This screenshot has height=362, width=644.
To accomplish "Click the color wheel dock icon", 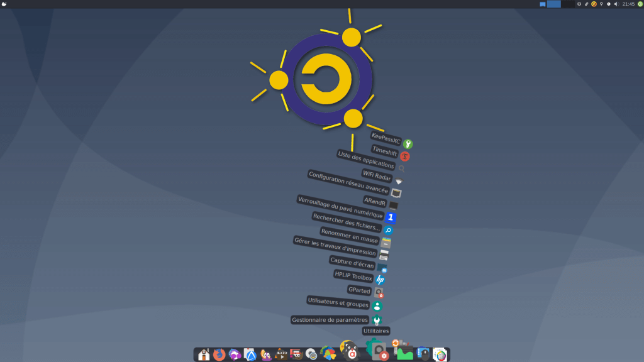I will [440, 354].
